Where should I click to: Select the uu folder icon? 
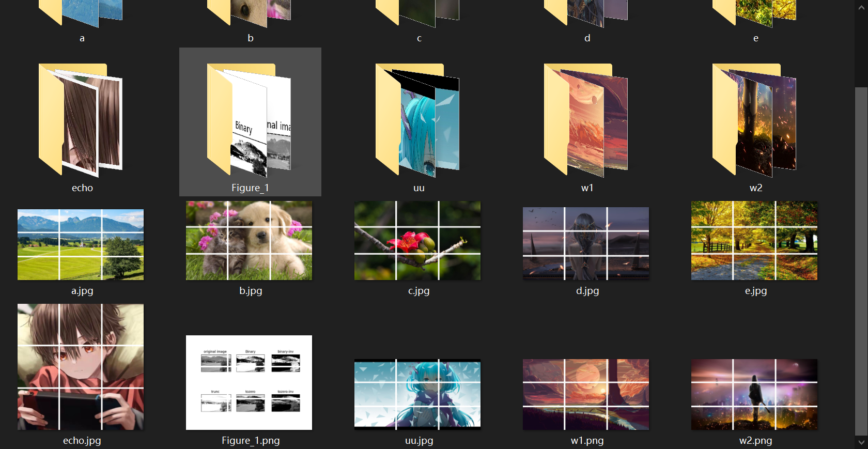[x=418, y=119]
